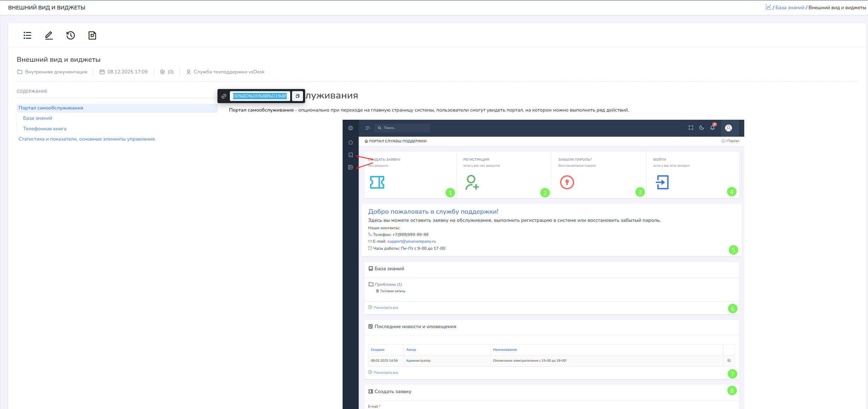Click the attachment paperclip counter
The width and height of the screenshot is (868, 409).
tap(167, 72)
